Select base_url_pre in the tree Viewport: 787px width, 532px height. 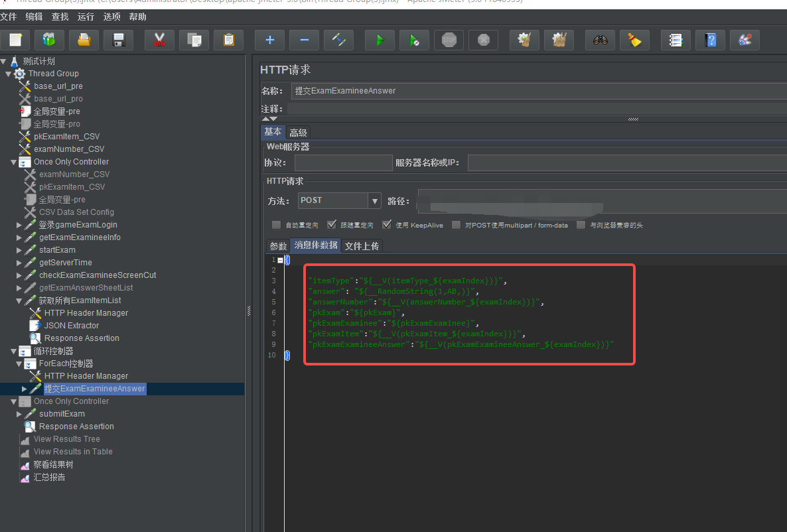click(x=58, y=86)
